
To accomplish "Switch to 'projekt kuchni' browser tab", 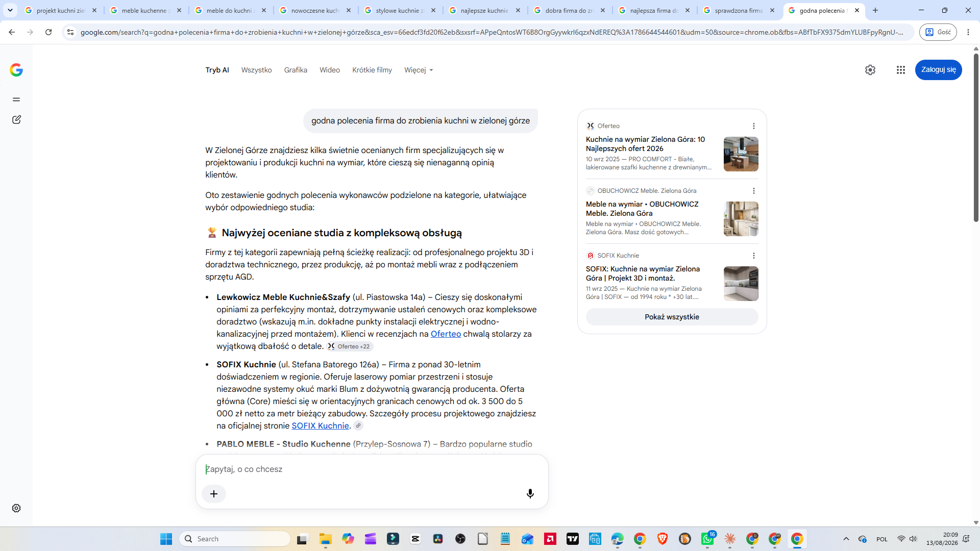I will (60, 10).
